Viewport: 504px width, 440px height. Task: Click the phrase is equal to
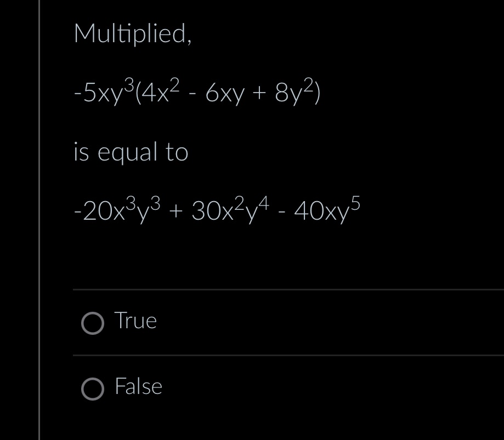coord(131,152)
